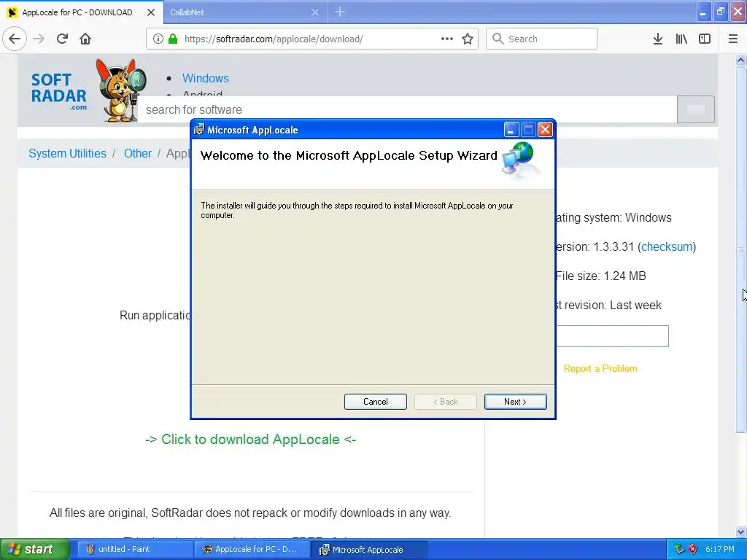
Task: Click the page scrollbar down arrow
Action: (740, 532)
